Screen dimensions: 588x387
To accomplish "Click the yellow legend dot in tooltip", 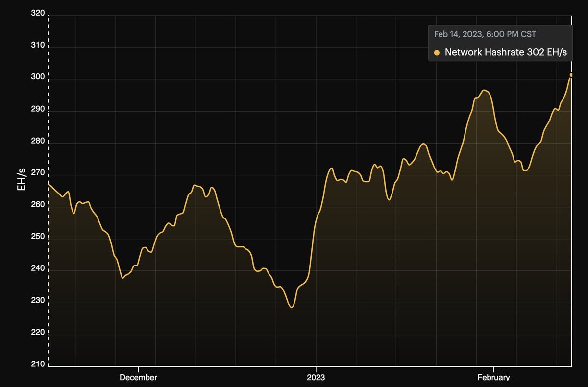I will point(437,53).
